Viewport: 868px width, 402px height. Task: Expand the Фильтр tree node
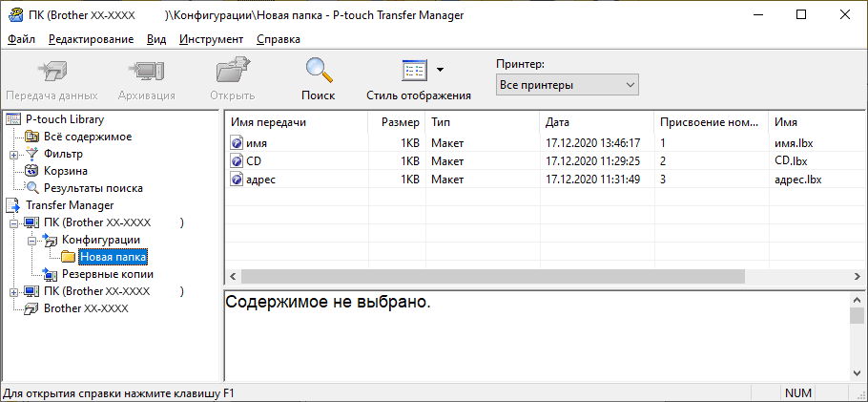tap(13, 154)
